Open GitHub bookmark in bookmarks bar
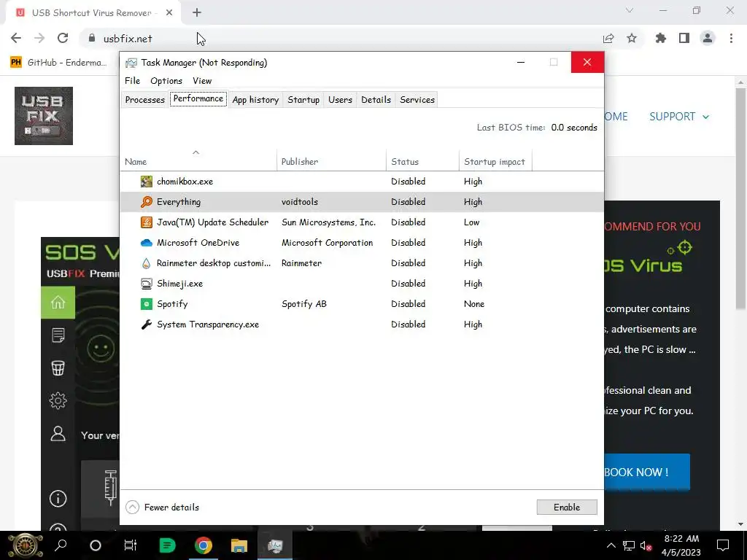Screen dimensions: 747x560 pyautogui.click(x=58, y=63)
